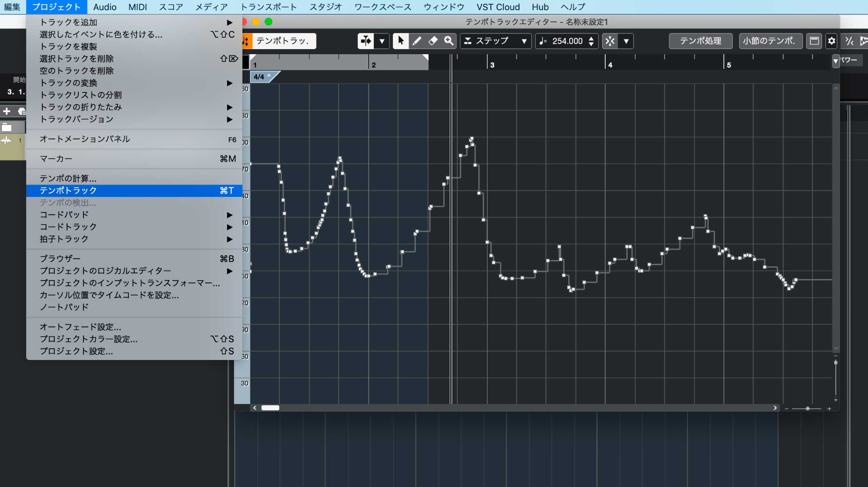The height and width of the screenshot is (487, 868).
Task: Open the MIDI menu in menu bar
Action: 138,7
